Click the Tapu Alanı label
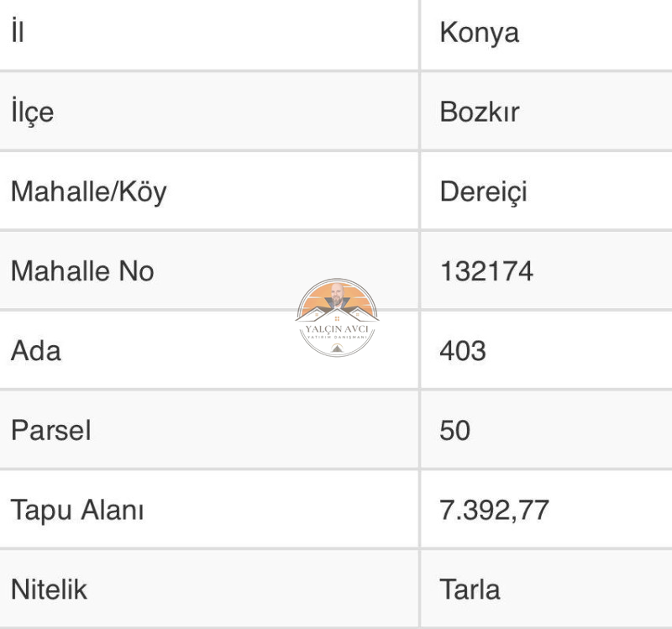Viewport: 672px width, 629px height. click(x=77, y=511)
